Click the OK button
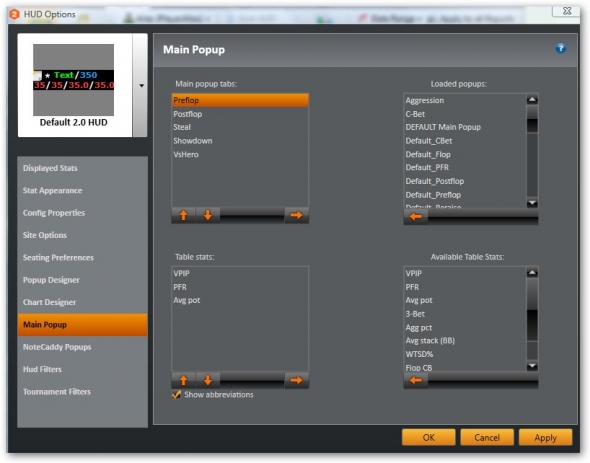The width and height of the screenshot is (590, 463). point(429,437)
